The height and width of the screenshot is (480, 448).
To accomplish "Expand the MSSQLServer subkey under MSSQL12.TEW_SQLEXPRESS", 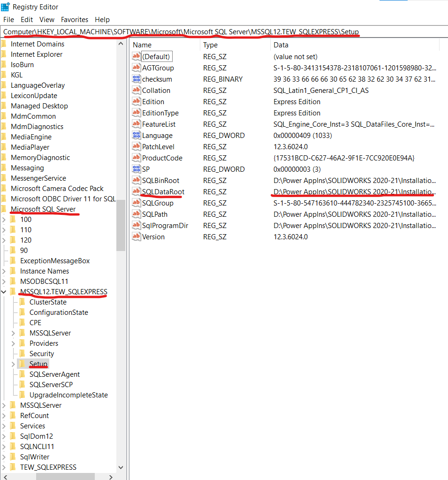I will pyautogui.click(x=13, y=333).
